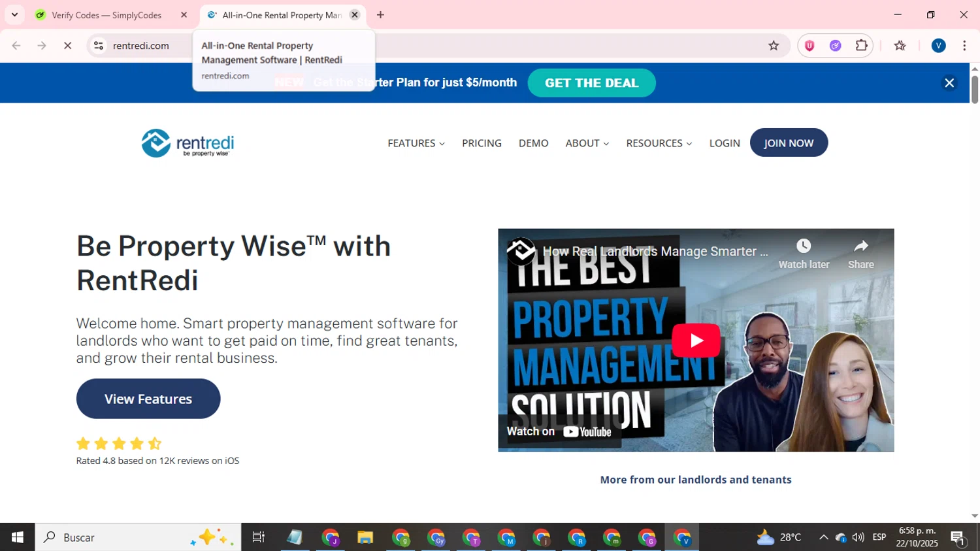
Task: Expand the RESOURCES menu
Action: (659, 143)
